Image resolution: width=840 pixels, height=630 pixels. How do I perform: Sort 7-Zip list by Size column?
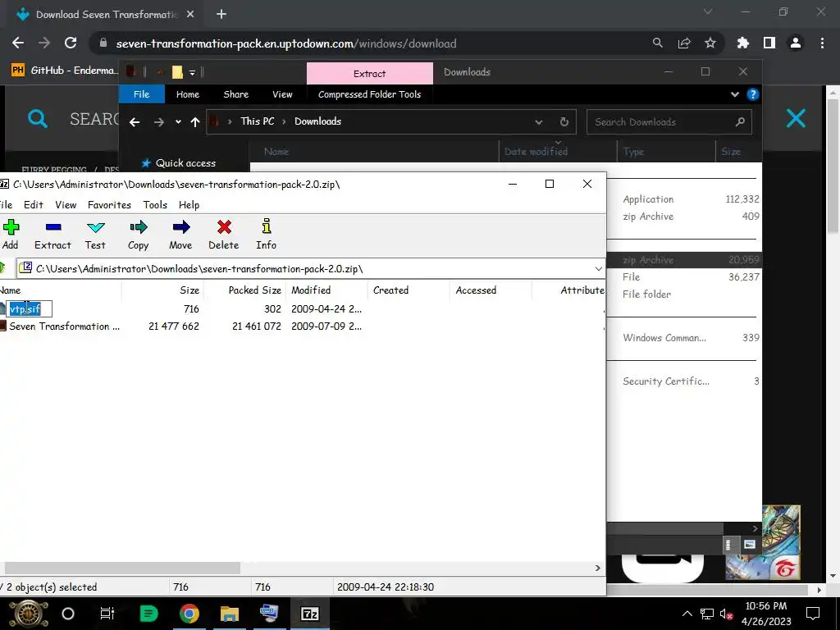point(163,290)
